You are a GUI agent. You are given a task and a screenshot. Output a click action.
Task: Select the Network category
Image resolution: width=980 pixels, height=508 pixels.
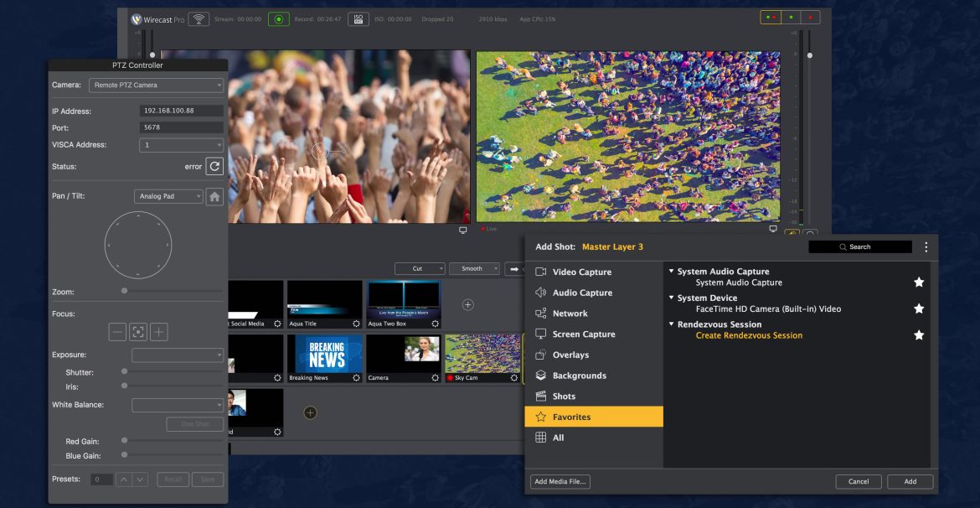point(594,314)
